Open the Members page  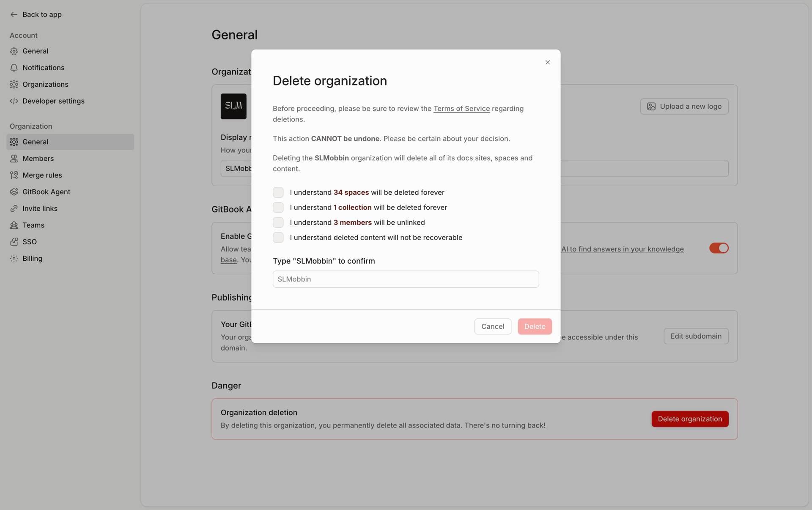(x=70, y=159)
